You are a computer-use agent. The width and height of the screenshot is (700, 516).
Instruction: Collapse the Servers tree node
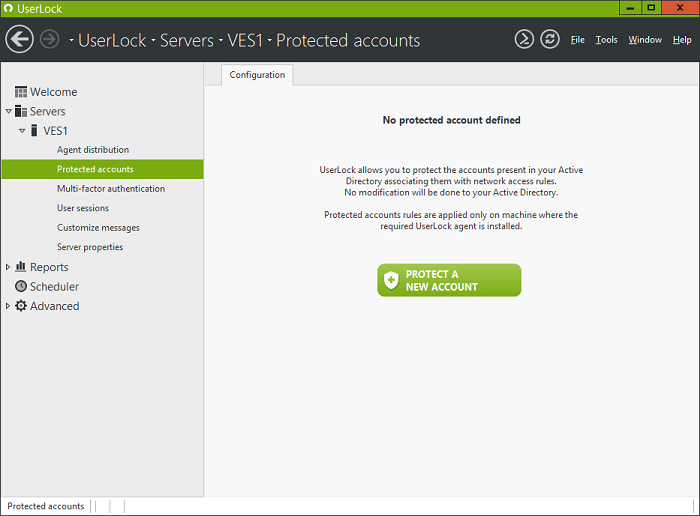pos(8,111)
